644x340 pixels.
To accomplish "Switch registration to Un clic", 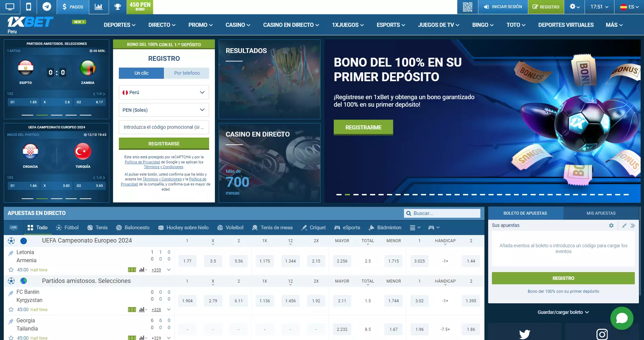I will tap(141, 73).
